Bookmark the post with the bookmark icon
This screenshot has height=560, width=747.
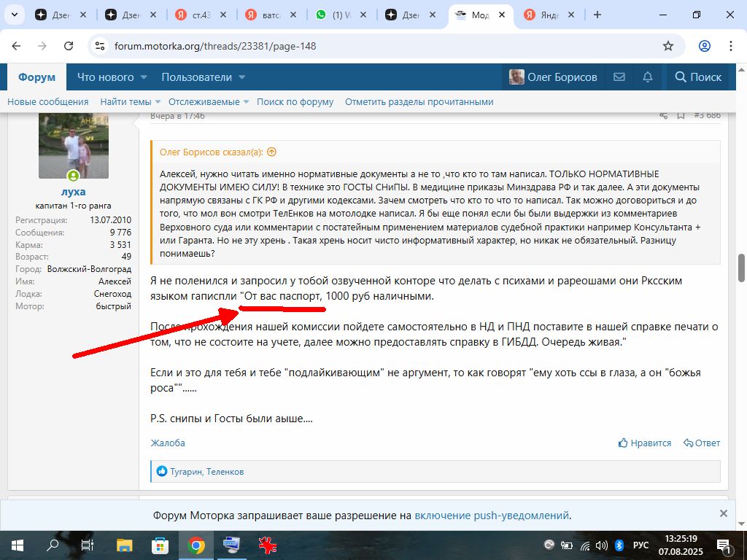681,115
